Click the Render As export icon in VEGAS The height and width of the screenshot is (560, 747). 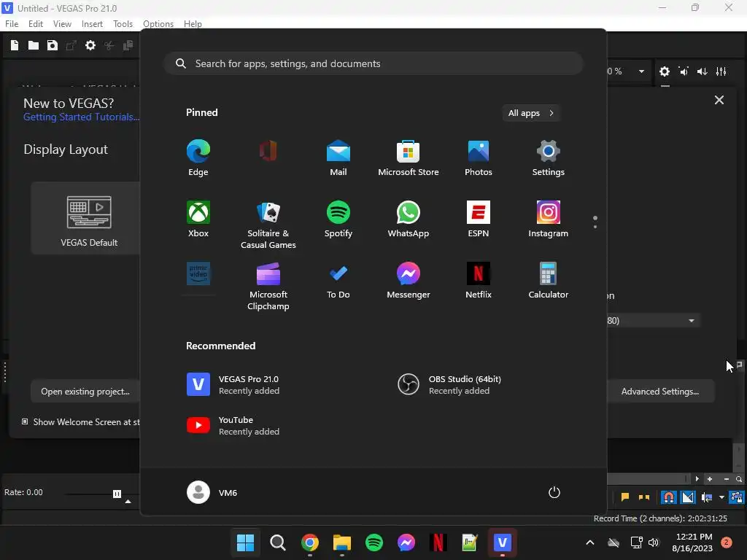point(71,45)
